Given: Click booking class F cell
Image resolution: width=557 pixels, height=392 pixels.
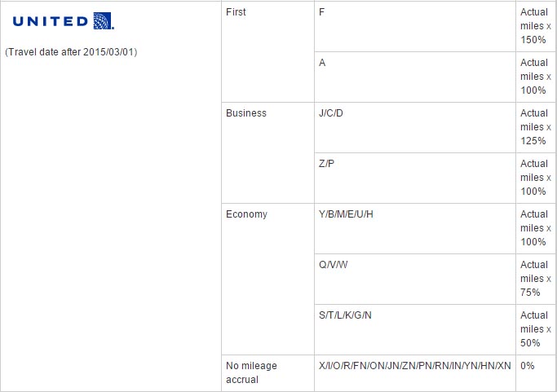Looking at the screenshot, I should (415, 27).
